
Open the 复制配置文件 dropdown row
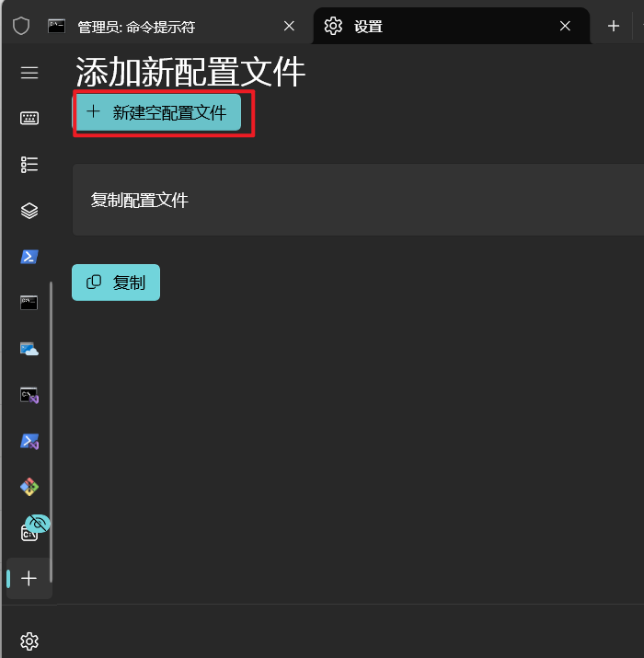[x=358, y=200]
